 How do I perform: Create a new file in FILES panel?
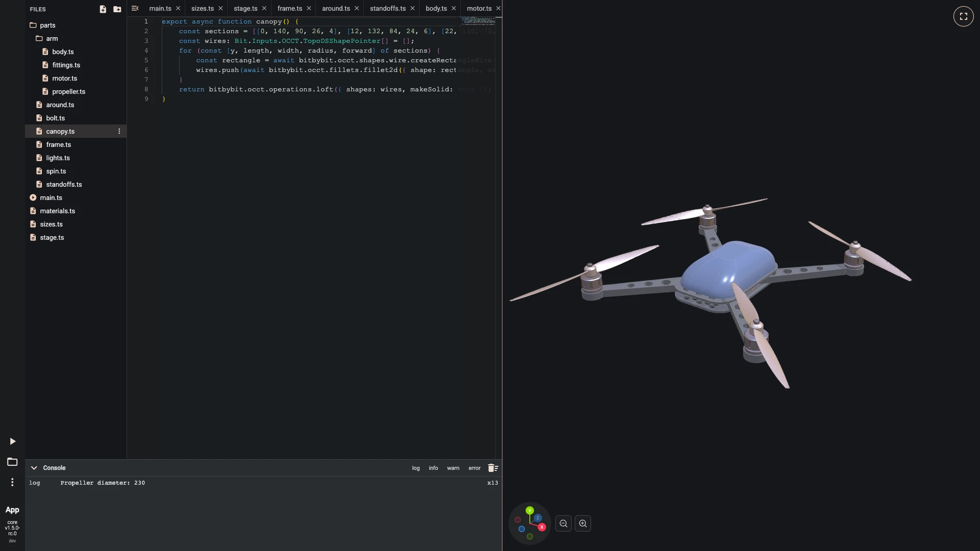[103, 9]
